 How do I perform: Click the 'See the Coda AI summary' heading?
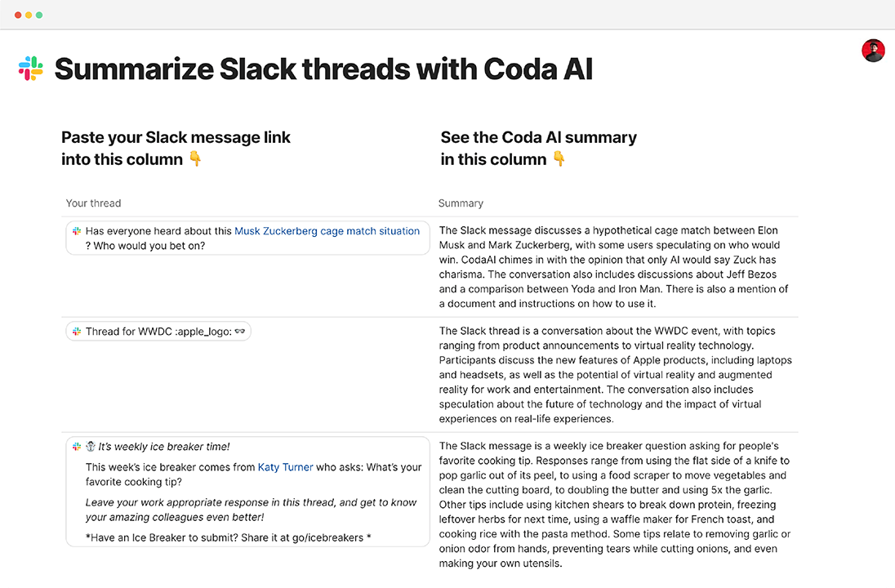point(539,137)
